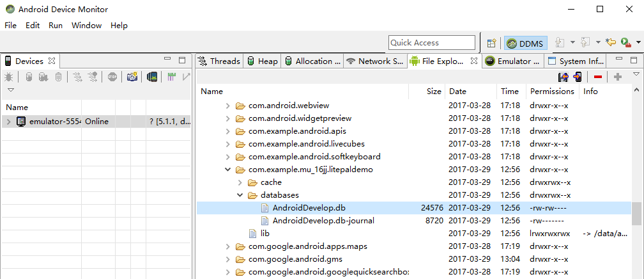Open the previous annotation dropdown arrow
Viewport: 644px width, 279px height.
click(x=599, y=42)
